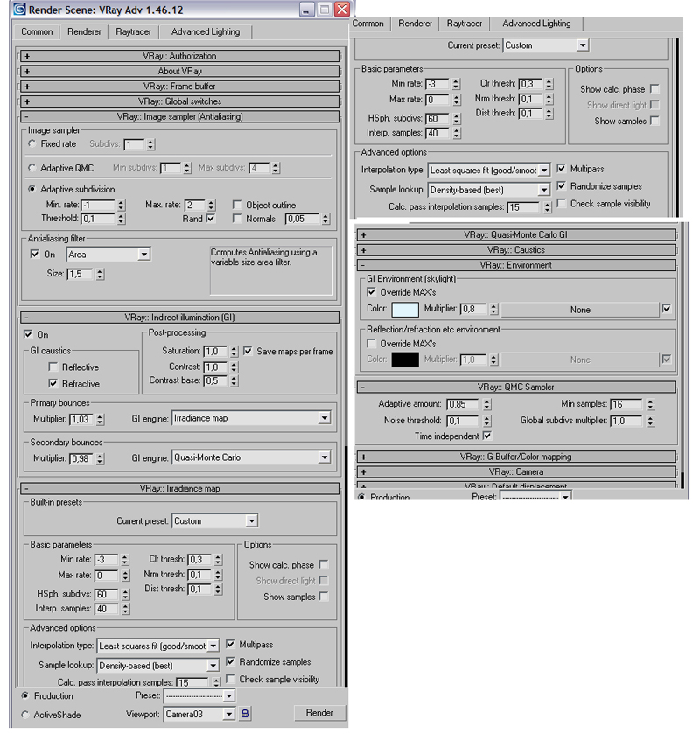Expand the VRay:: Frame buffer rollout
700x740 pixels.
[x=179, y=87]
